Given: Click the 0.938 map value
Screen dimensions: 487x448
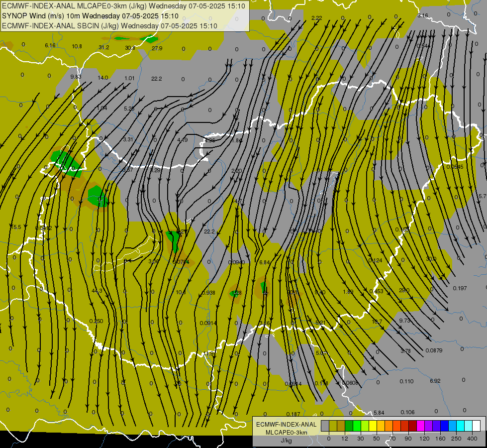Looking at the screenshot, I should 208,293.
